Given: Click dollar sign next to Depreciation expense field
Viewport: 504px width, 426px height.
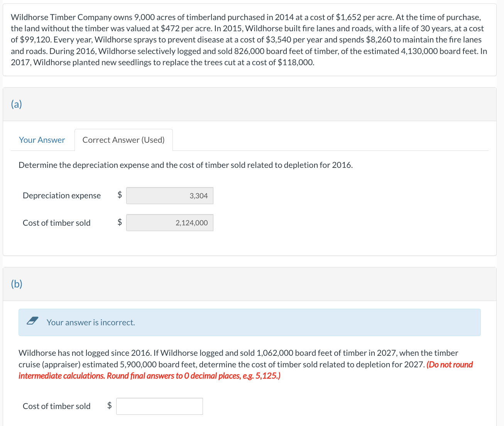Looking at the screenshot, I should 120,195.
